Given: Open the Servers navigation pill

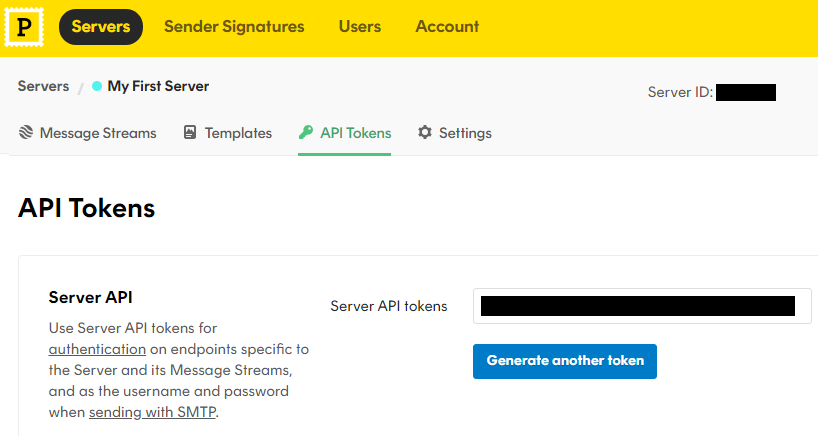Looking at the screenshot, I should (x=101, y=27).
